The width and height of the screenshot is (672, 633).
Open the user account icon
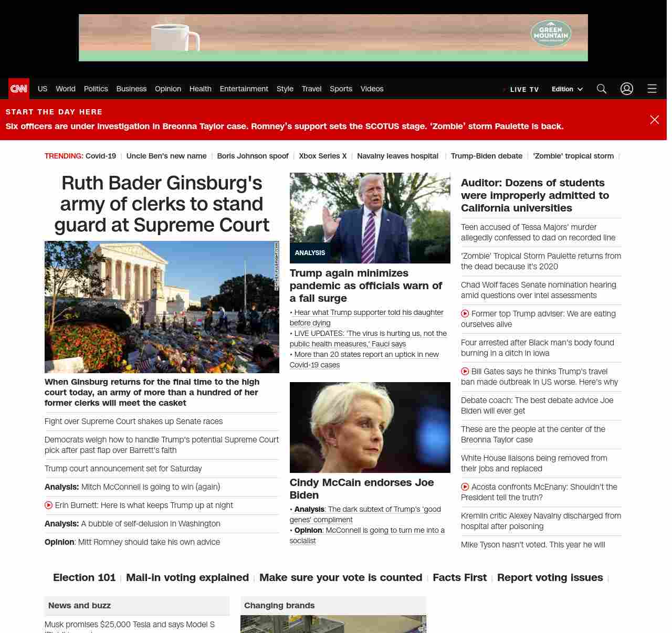click(626, 89)
